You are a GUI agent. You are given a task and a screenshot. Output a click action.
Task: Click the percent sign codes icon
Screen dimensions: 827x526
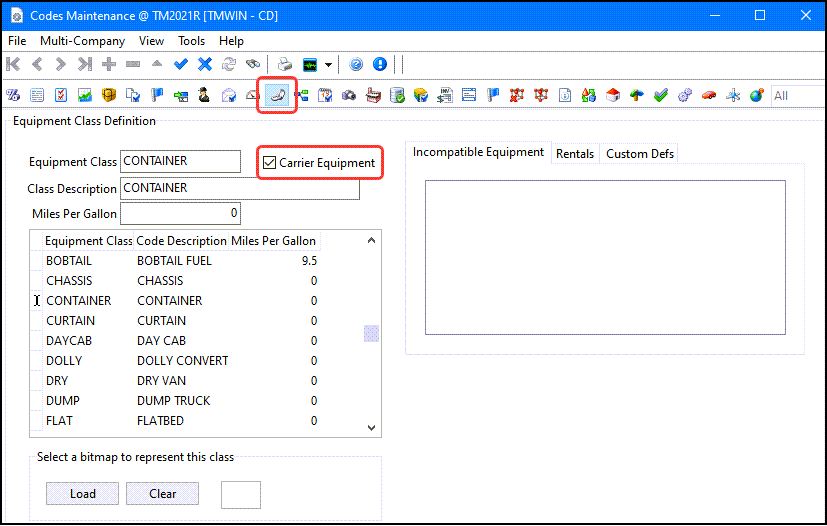pyautogui.click(x=14, y=96)
